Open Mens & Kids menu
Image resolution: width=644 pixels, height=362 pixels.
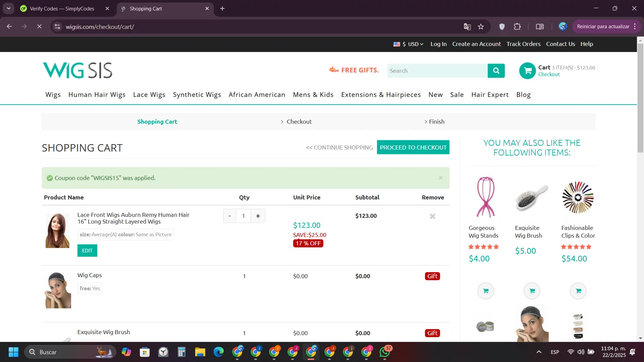point(313,95)
